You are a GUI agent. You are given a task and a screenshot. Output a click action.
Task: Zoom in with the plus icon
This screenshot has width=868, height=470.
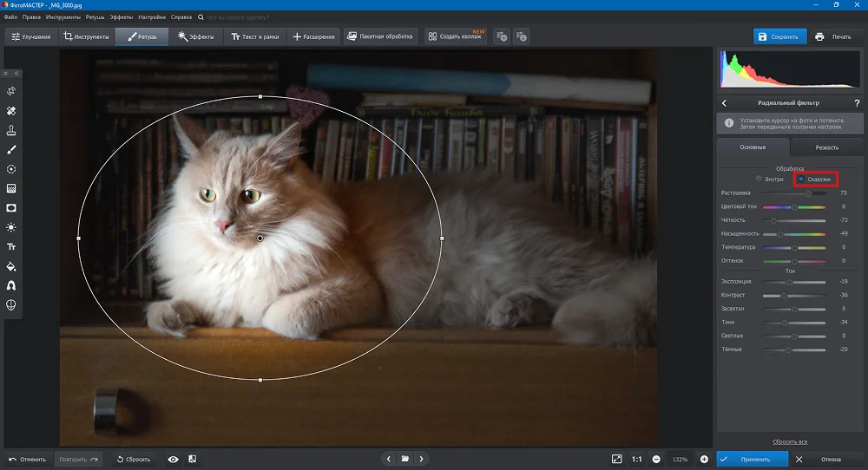(704, 459)
